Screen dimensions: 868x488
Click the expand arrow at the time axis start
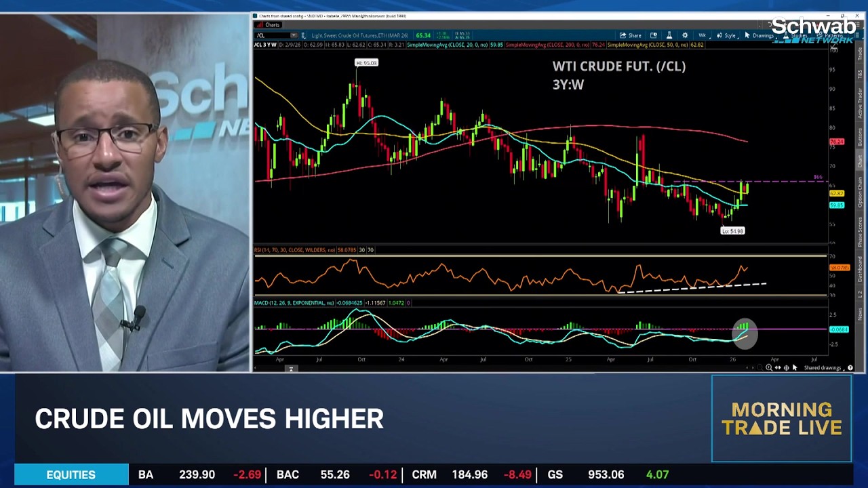290,369
